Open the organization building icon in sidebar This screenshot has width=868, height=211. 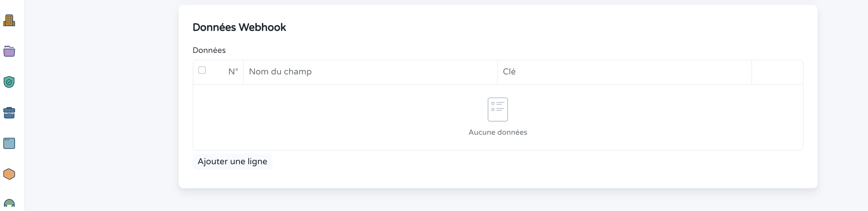(x=10, y=20)
